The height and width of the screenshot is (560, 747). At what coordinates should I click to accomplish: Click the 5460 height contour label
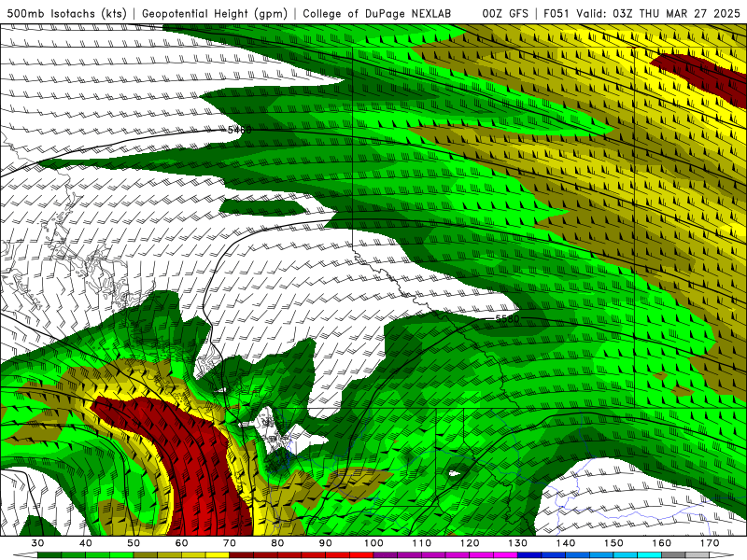click(x=239, y=130)
